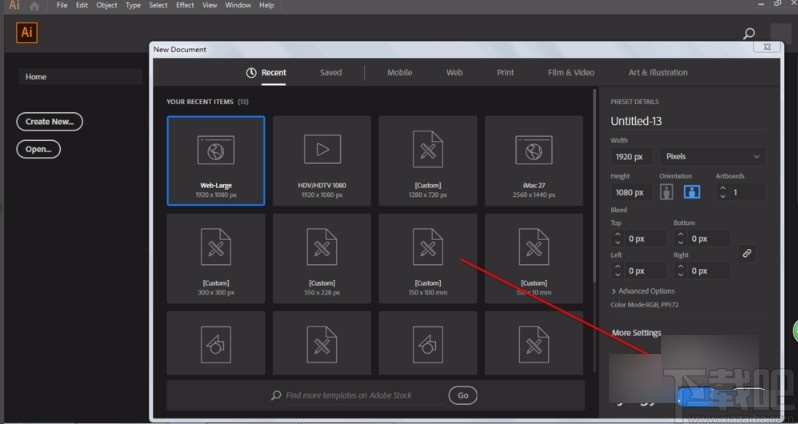Image resolution: width=798 pixels, height=424 pixels.
Task: Click the Home icon in menu bar
Action: (34, 6)
